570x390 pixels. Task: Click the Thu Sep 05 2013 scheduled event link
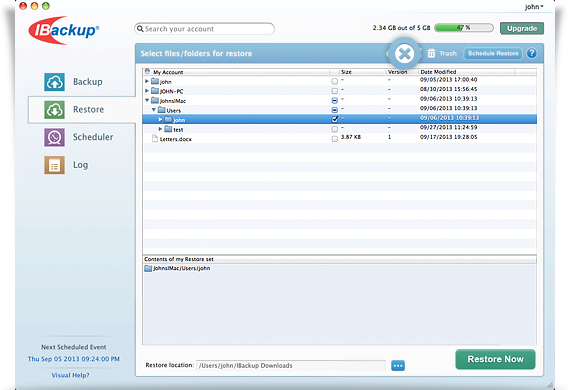(x=74, y=359)
